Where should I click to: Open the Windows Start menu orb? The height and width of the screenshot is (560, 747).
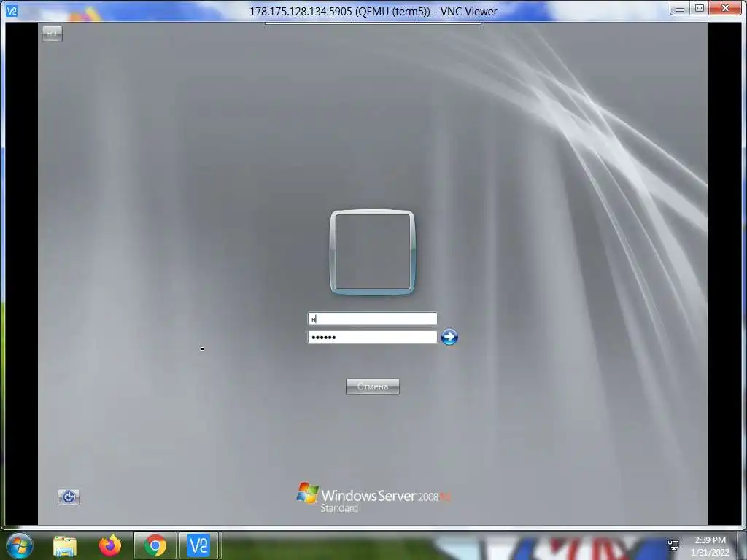click(20, 545)
